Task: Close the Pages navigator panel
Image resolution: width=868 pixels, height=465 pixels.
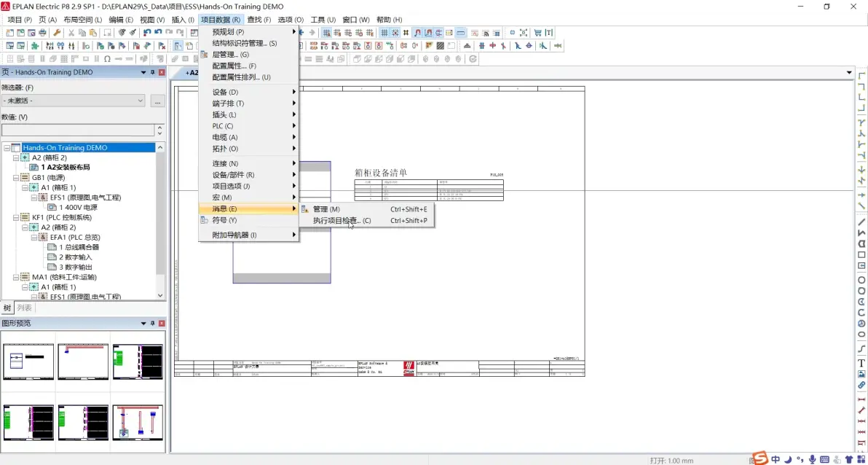Action: tap(162, 72)
